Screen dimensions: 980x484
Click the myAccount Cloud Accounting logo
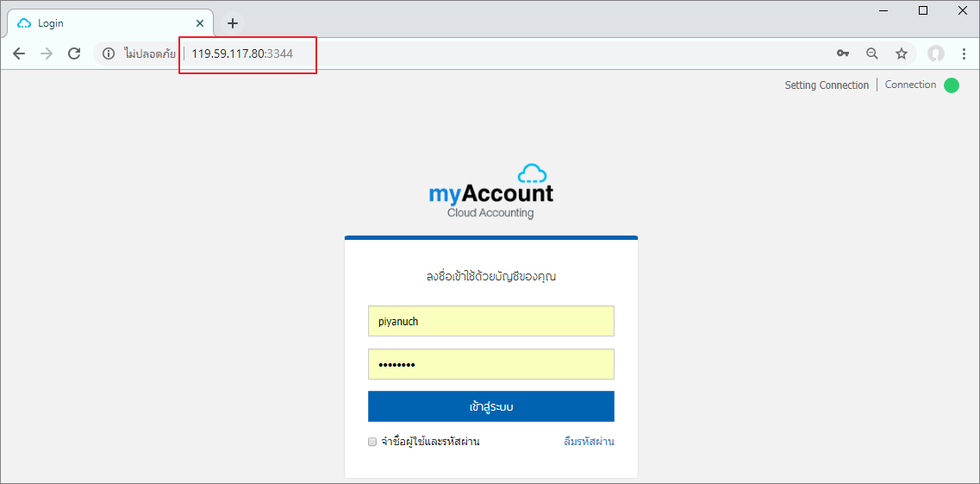[491, 192]
